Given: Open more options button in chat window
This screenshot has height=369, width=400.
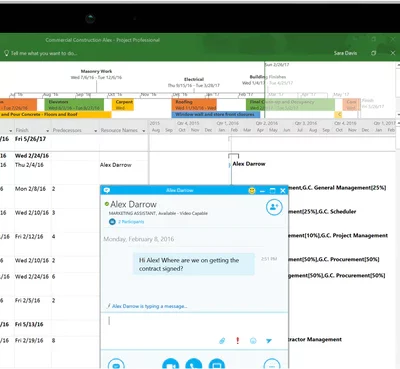Looking at the screenshot, I should (272, 364).
